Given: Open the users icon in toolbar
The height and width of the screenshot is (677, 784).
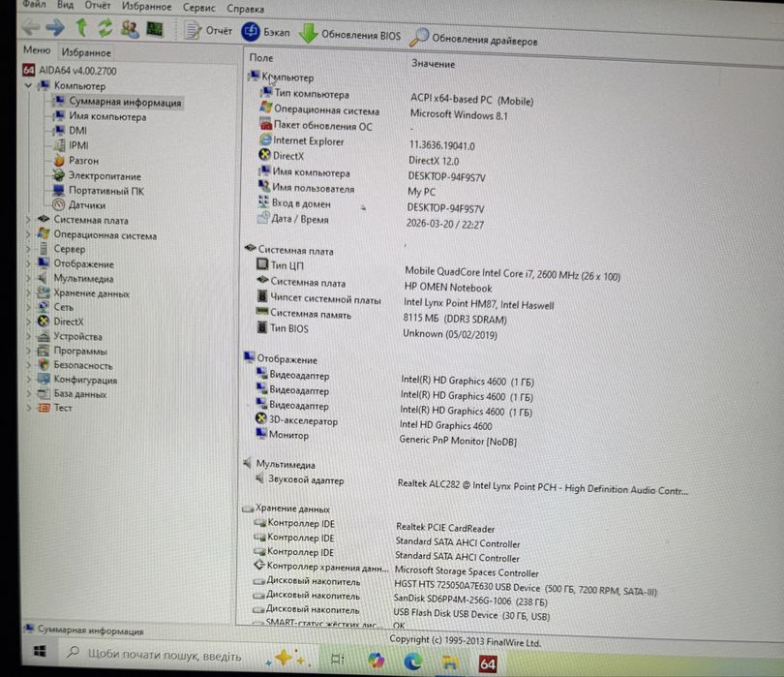Looking at the screenshot, I should pyautogui.click(x=130, y=29).
